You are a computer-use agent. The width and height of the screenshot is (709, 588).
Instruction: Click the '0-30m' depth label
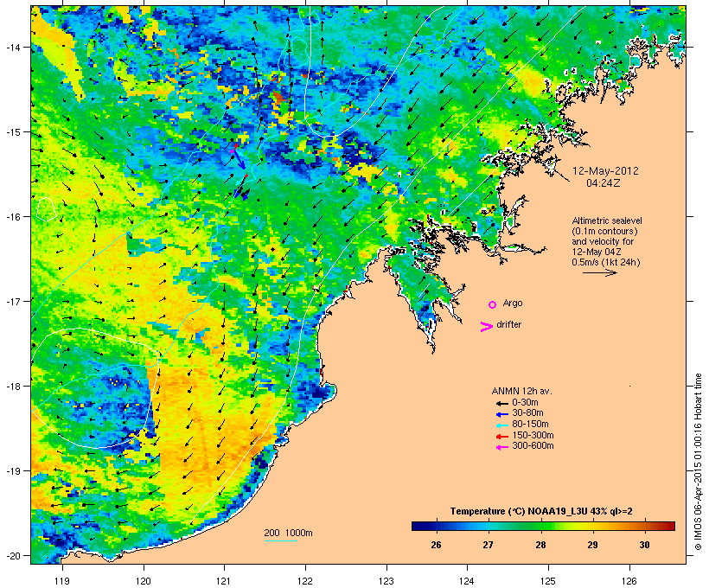click(525, 403)
